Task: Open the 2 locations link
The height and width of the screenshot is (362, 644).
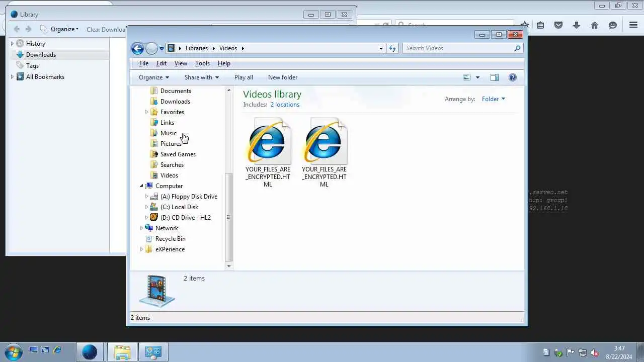Action: pyautogui.click(x=285, y=105)
